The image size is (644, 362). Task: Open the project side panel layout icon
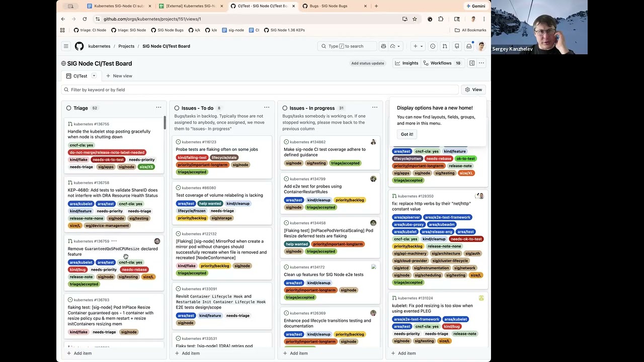[472, 63]
